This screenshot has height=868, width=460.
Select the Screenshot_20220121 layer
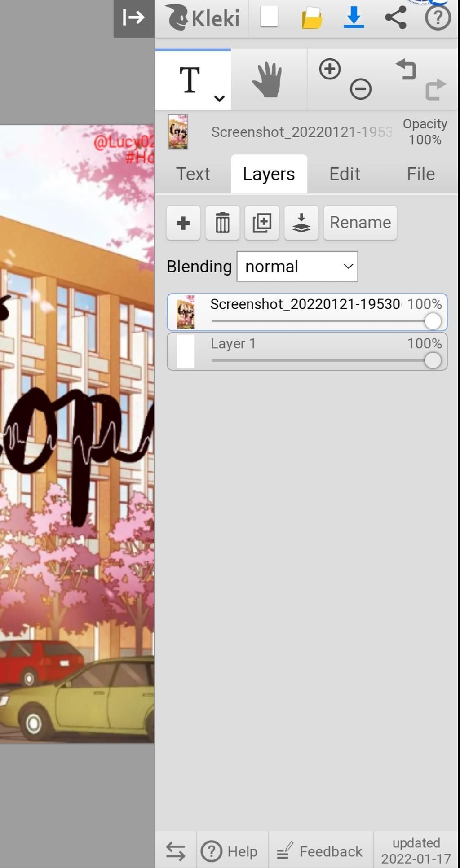coord(307,312)
